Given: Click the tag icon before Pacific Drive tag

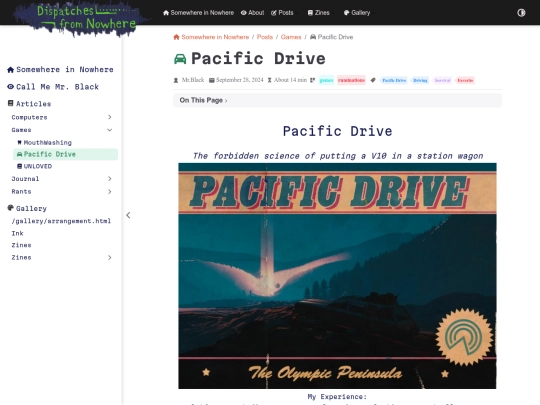Looking at the screenshot, I should (373, 80).
